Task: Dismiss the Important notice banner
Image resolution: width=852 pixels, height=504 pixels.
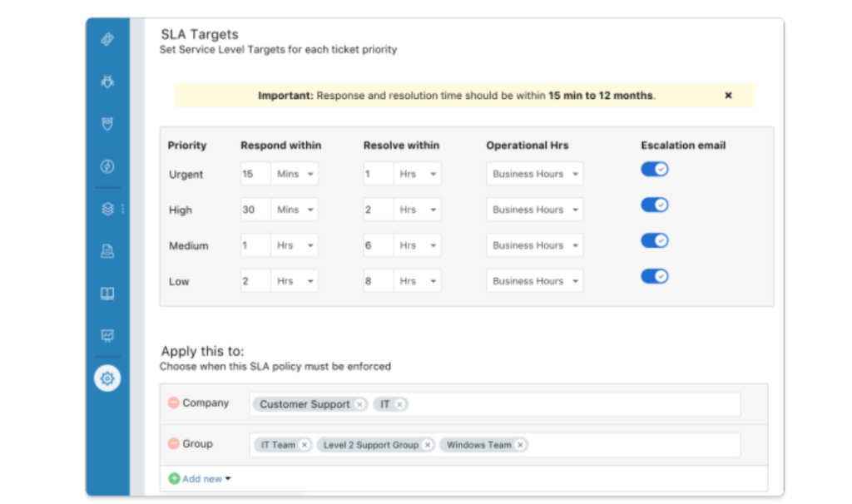Action: pyautogui.click(x=728, y=96)
